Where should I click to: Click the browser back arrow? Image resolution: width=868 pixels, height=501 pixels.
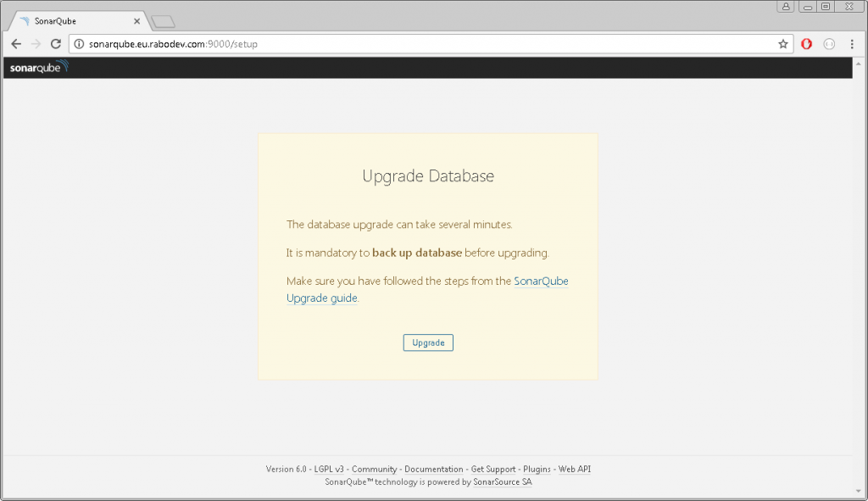(16, 44)
